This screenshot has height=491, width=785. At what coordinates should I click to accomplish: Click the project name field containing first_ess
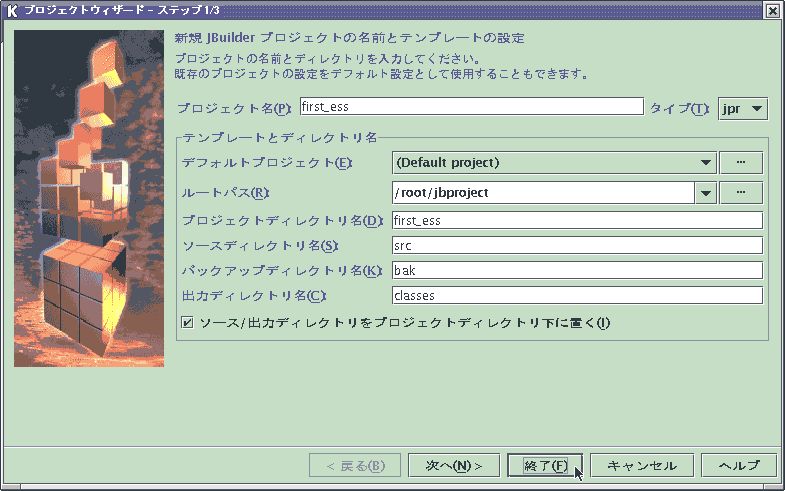(472, 107)
